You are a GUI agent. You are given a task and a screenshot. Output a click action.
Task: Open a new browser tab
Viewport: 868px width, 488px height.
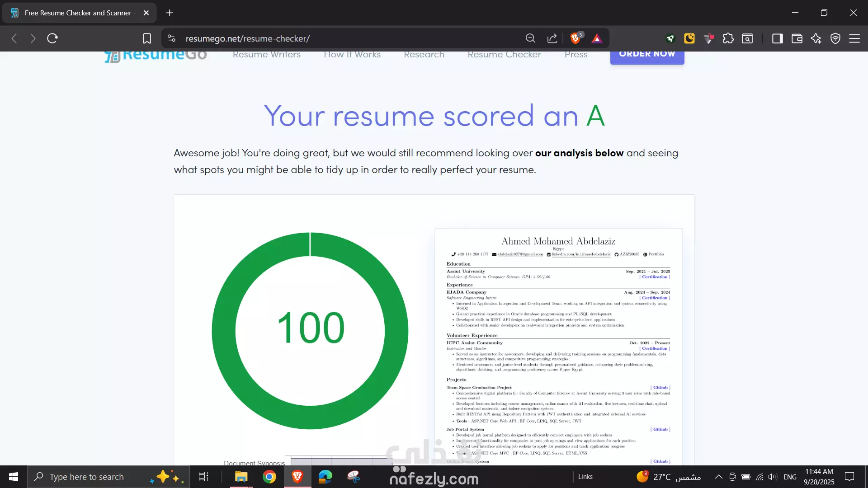(170, 13)
